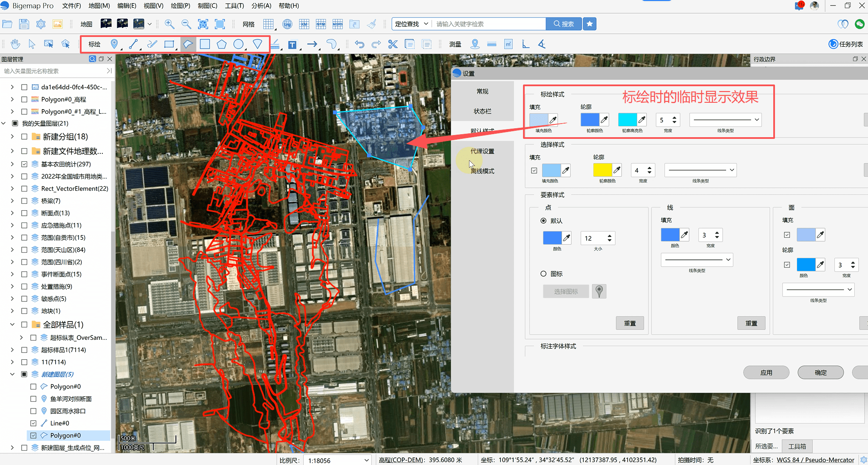Choose the straight line drawing tool
This screenshot has height=465, width=868.
coord(133,44)
